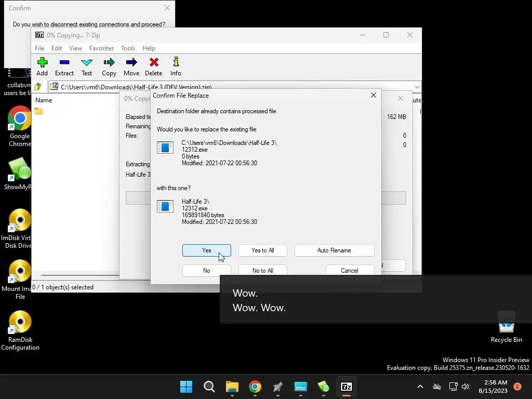532x399 pixels.
Task: Open the Windows Start menu
Action: coord(187,387)
